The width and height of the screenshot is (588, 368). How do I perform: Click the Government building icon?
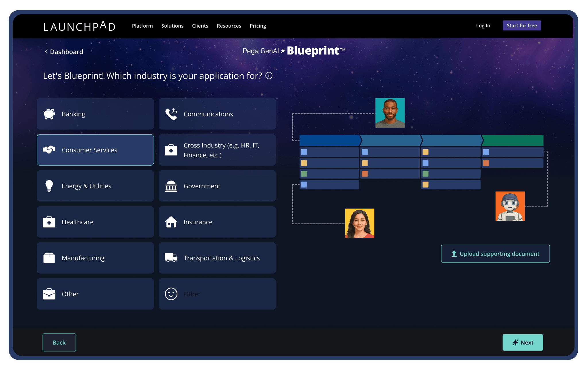click(171, 186)
